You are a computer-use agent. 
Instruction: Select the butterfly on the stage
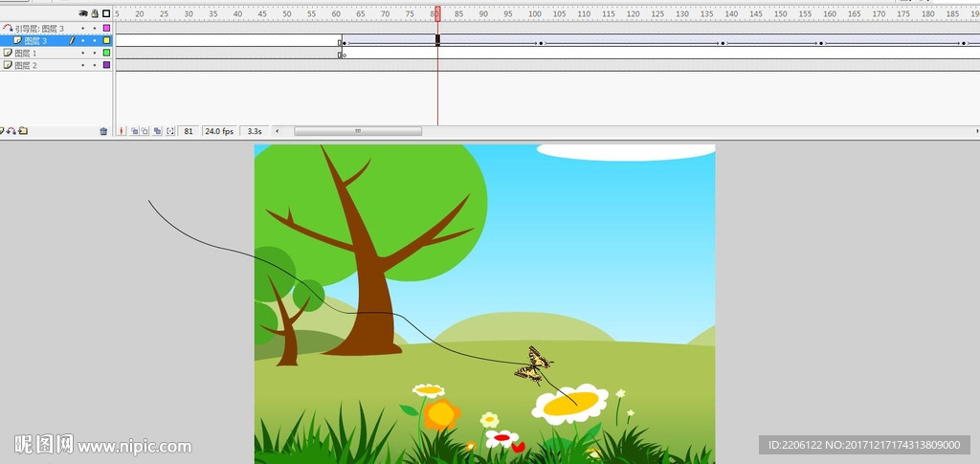pyautogui.click(x=533, y=365)
